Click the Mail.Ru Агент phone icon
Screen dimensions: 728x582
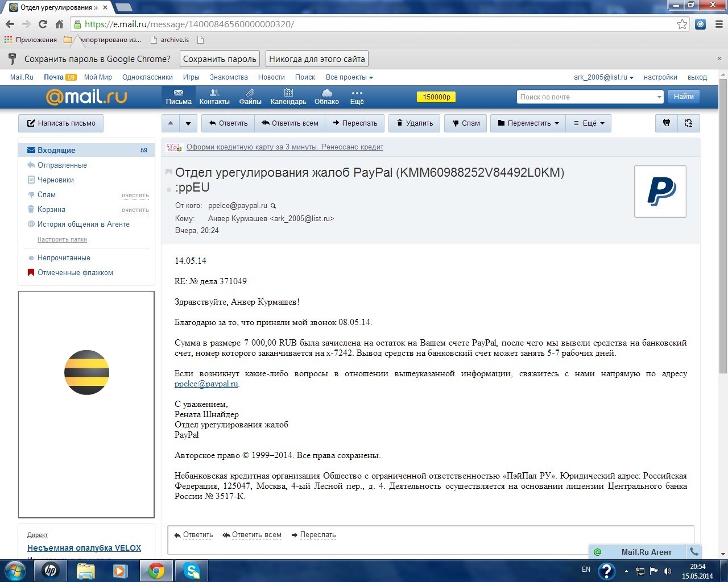coord(693,551)
